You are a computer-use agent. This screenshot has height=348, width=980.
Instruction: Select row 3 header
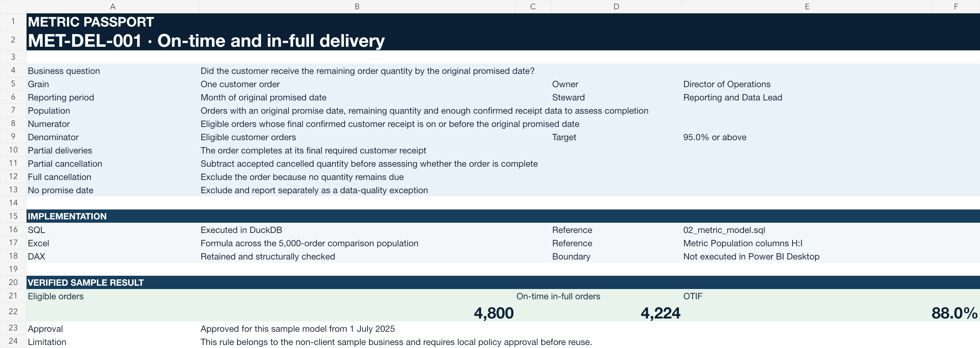click(x=13, y=57)
